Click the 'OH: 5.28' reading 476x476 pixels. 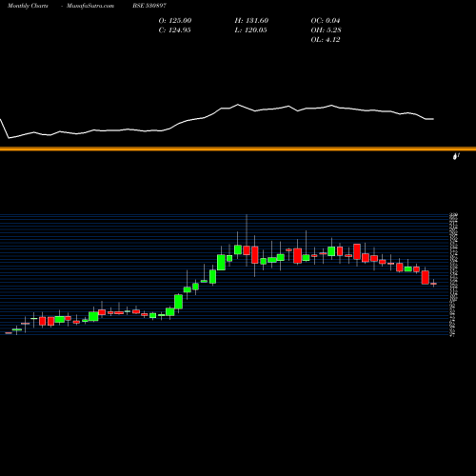pos(326,30)
